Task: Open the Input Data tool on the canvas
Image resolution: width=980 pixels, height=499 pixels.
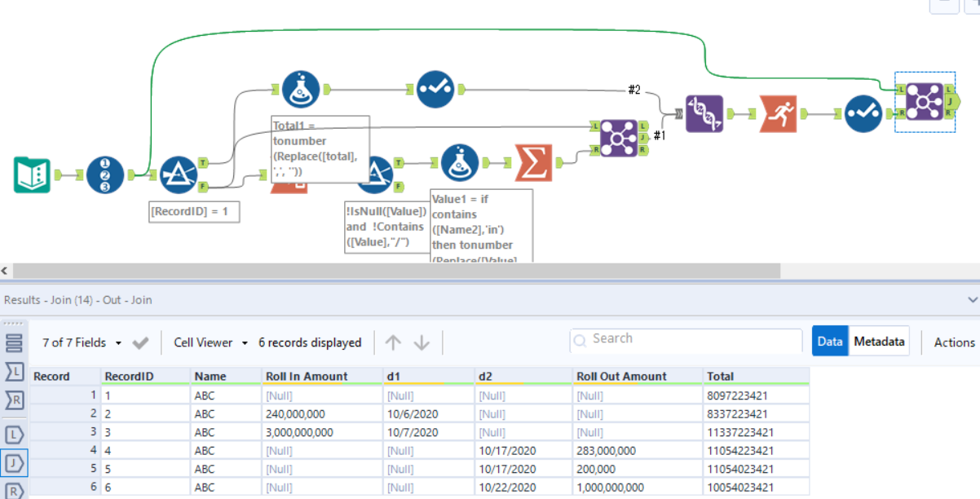Action: point(33,173)
